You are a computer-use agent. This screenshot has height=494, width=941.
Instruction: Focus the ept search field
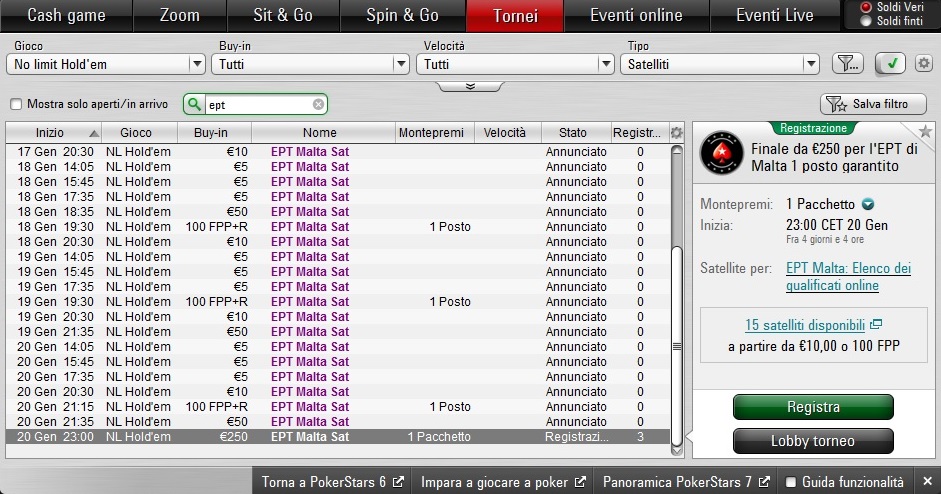pos(258,104)
